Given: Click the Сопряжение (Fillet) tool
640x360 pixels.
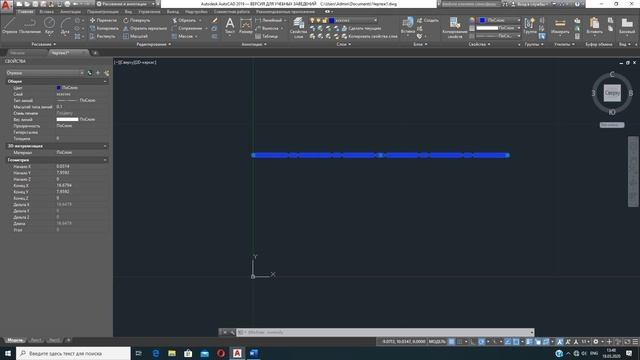Looking at the screenshot, I should coord(187,28).
